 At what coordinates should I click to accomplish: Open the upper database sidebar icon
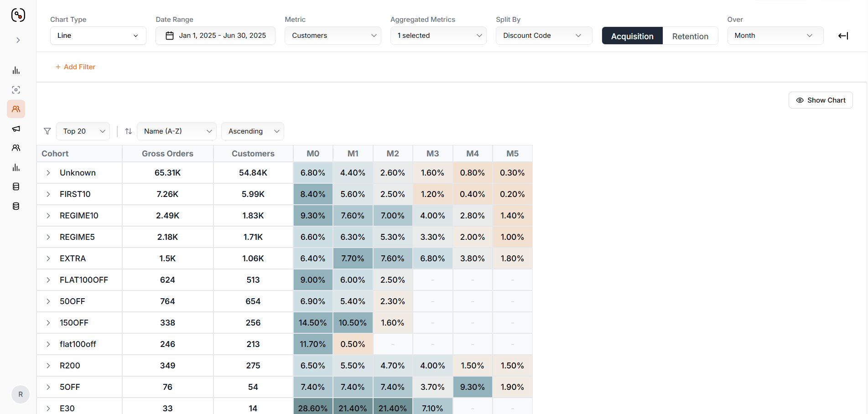(16, 186)
